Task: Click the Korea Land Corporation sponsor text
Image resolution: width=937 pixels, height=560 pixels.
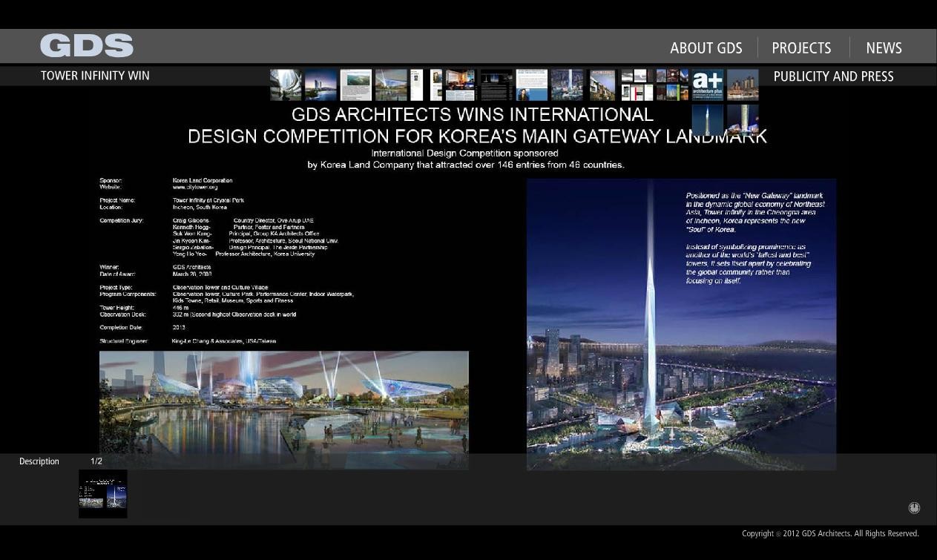Action: pyautogui.click(x=203, y=181)
